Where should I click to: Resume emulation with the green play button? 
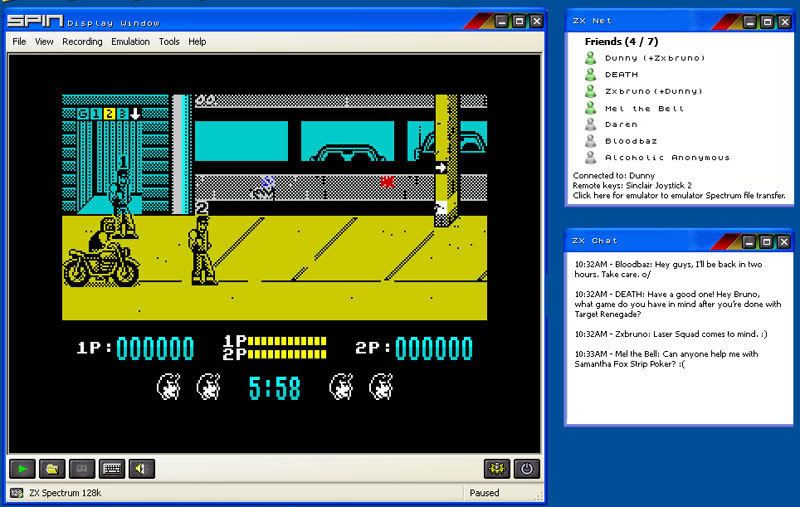(x=22, y=468)
